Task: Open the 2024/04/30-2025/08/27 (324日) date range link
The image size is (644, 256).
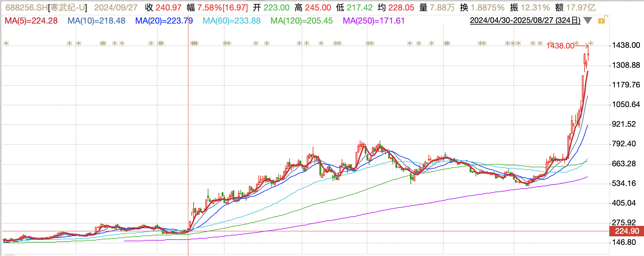Action: (525, 20)
